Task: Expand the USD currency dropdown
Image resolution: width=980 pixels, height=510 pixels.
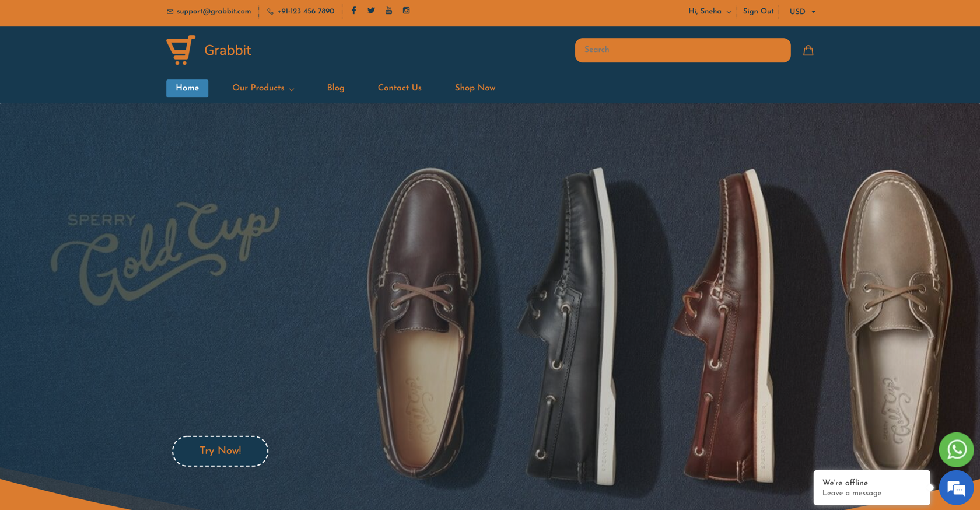Action: coord(802,12)
